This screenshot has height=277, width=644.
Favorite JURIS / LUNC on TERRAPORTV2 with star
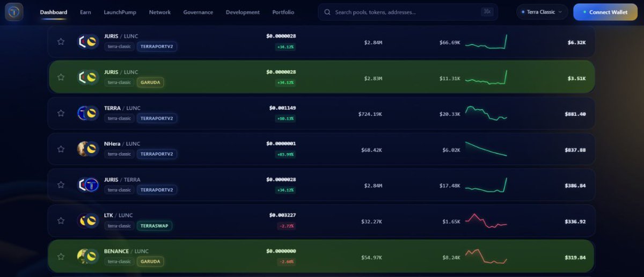61,41
